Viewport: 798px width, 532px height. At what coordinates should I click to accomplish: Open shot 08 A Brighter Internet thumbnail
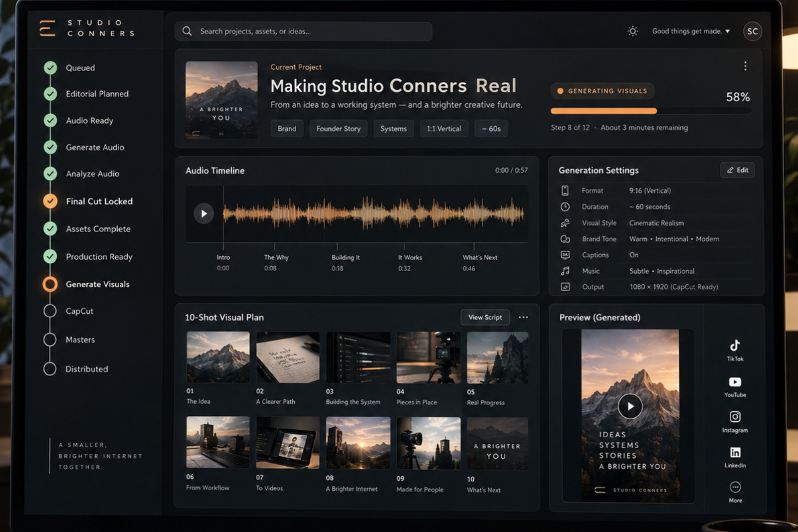click(x=358, y=443)
